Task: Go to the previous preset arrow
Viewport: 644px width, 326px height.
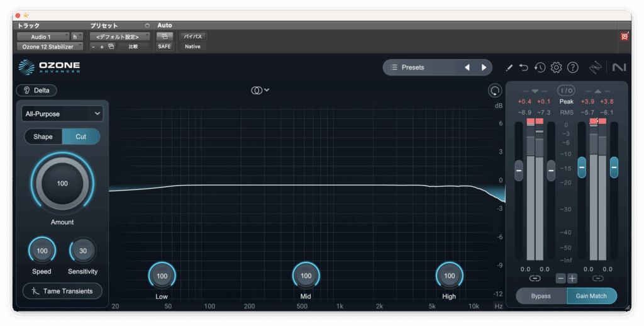Action: (467, 67)
